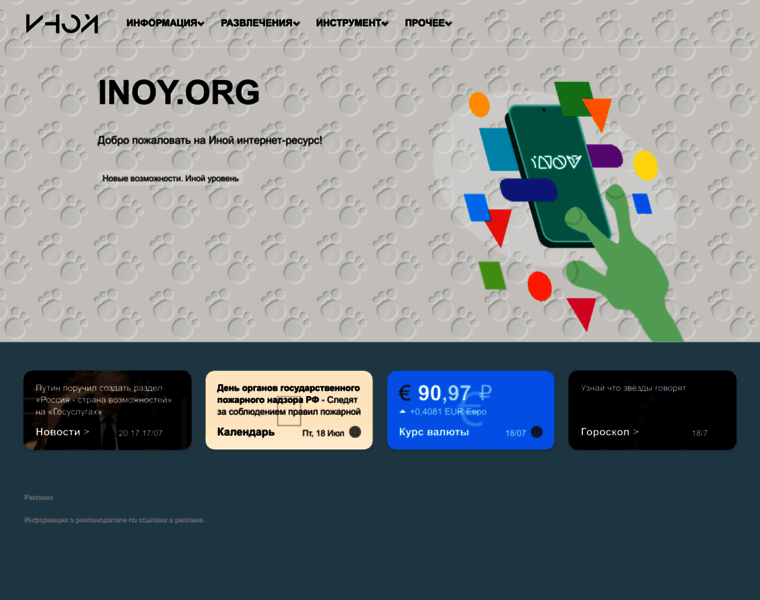Viewport: 760px width, 600px height.
Task: Click the INOY.ORG heading
Action: tap(179, 92)
